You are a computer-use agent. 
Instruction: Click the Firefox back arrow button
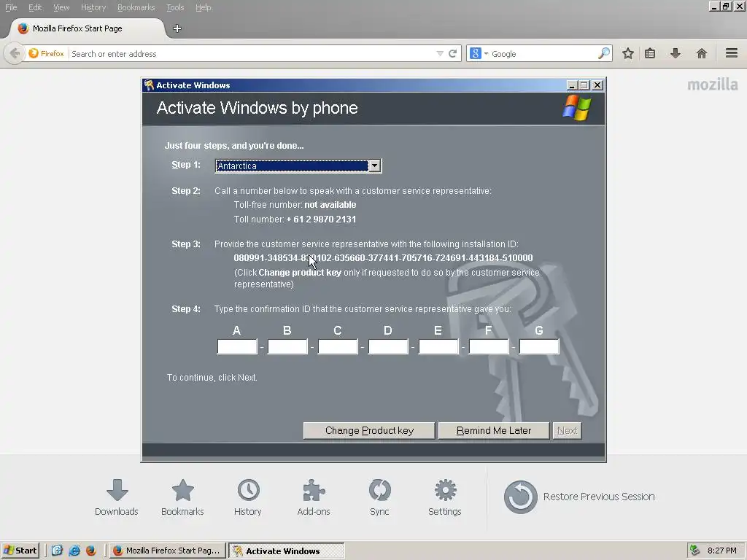tap(15, 53)
